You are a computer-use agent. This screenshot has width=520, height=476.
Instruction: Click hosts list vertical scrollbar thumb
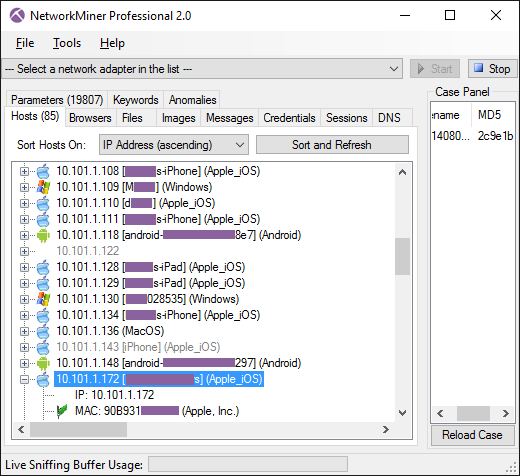(402, 256)
